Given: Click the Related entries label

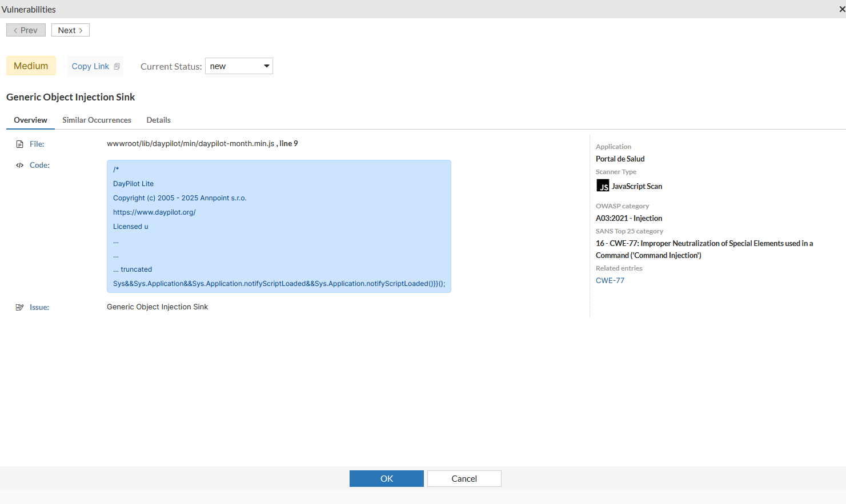Looking at the screenshot, I should click(x=619, y=268).
